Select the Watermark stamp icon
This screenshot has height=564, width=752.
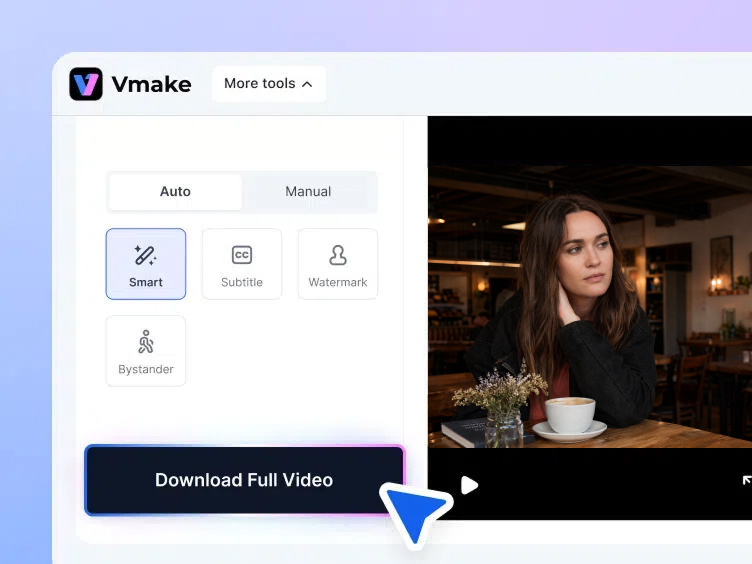[338, 255]
